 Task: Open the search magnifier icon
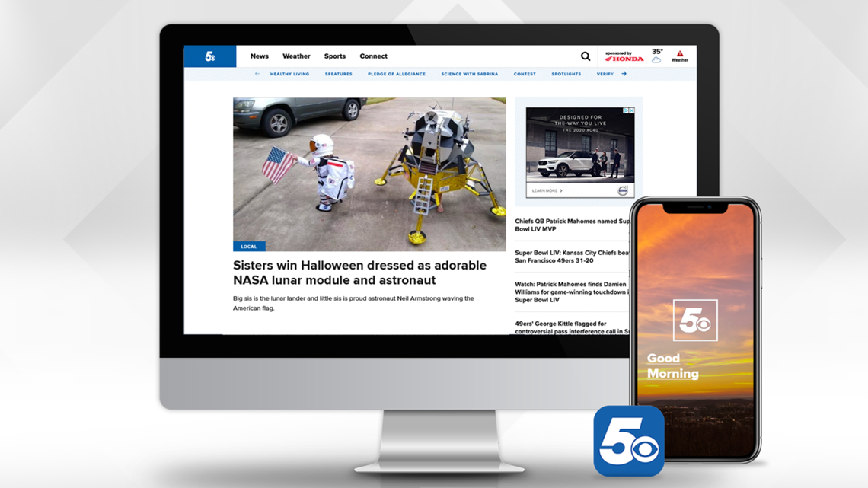click(585, 56)
